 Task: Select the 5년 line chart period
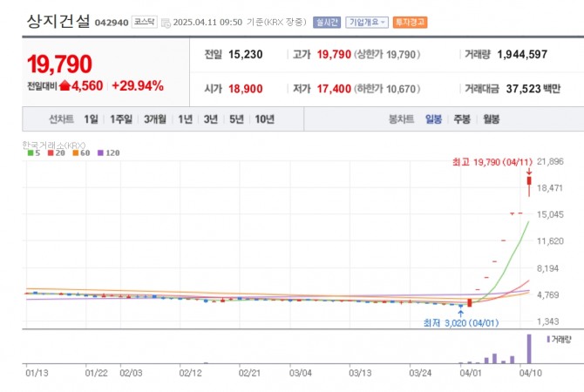[236, 119]
